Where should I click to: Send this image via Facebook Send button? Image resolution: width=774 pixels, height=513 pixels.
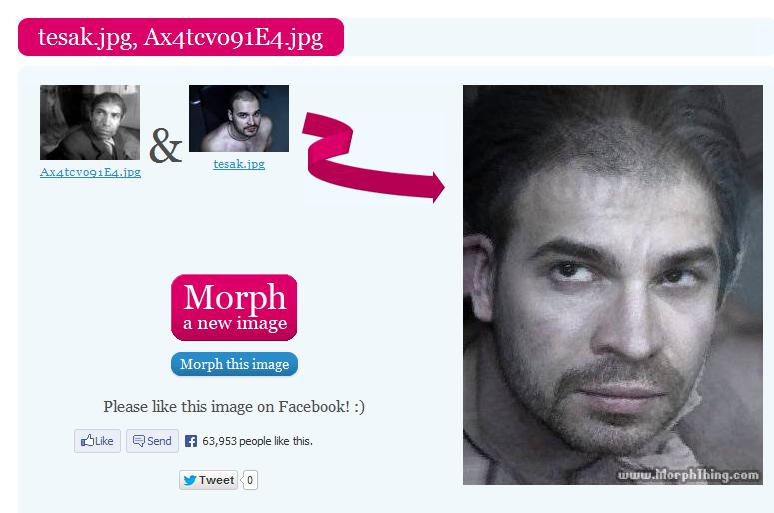(152, 441)
